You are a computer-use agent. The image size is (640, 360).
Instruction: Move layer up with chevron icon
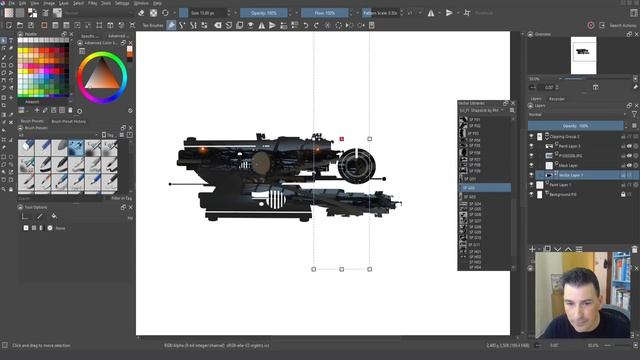click(568, 249)
